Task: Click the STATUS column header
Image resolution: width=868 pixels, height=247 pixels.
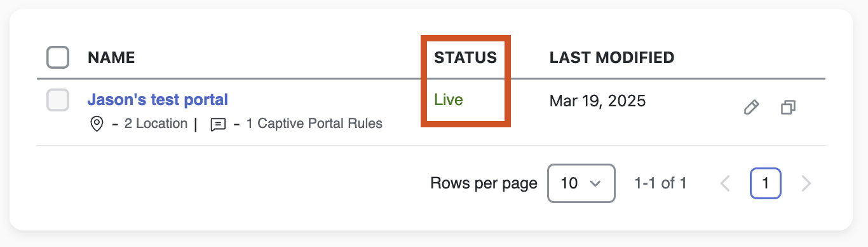Action: click(x=465, y=58)
